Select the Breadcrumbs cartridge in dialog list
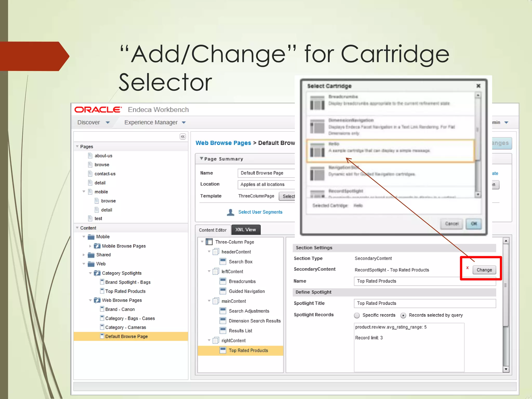Image resolution: width=532 pixels, height=399 pixels. (390, 104)
